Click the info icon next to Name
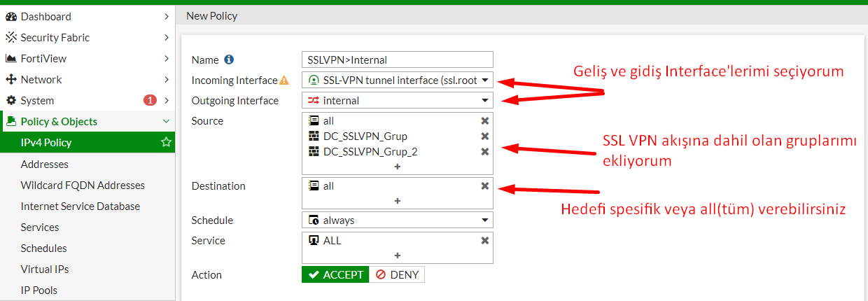 pos(229,60)
